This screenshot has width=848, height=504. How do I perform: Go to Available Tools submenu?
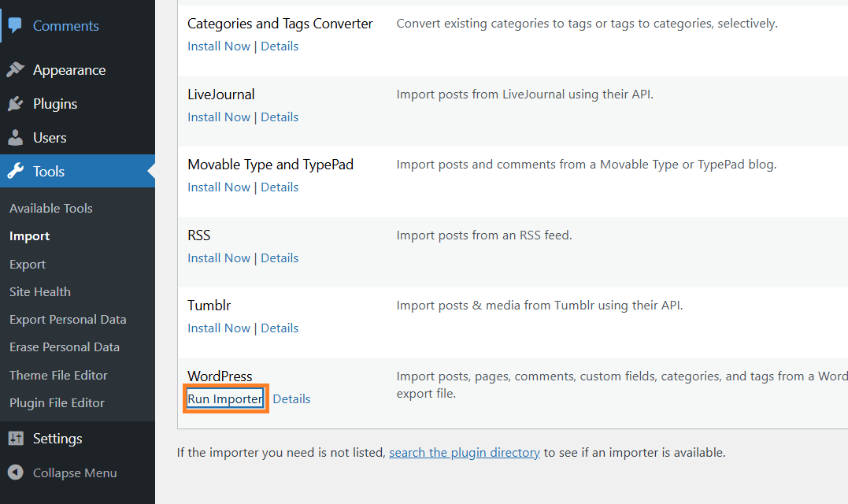(x=51, y=208)
